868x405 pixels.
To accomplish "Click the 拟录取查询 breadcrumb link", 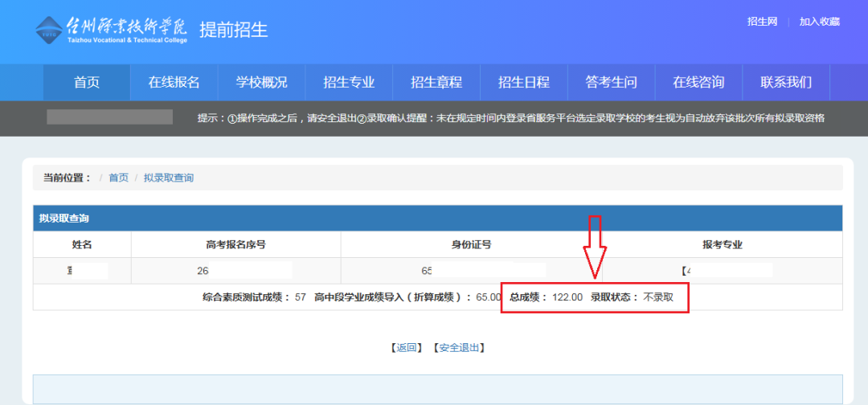I will (169, 178).
